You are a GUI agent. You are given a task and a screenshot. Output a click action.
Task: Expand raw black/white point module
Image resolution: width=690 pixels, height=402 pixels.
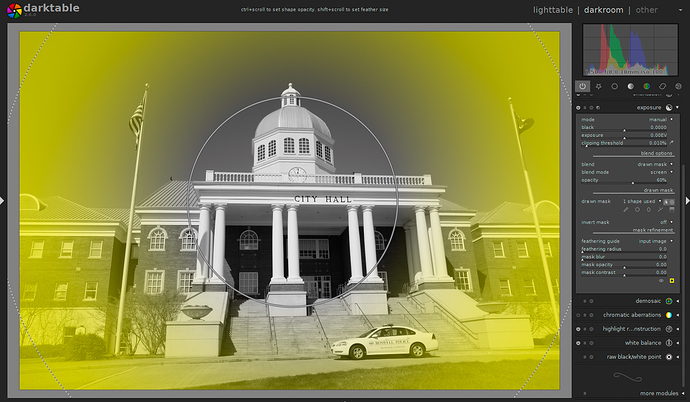(677, 357)
